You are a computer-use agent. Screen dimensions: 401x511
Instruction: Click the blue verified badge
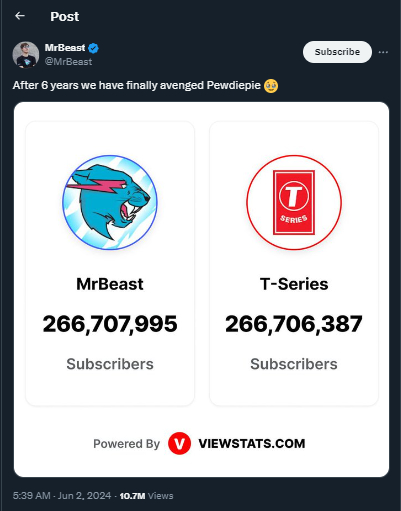[94, 48]
